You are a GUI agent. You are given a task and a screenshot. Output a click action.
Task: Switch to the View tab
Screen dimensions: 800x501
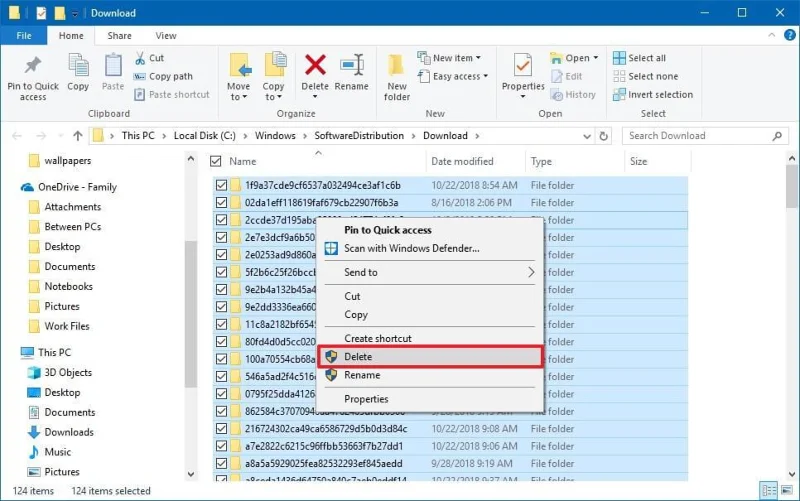coord(166,35)
